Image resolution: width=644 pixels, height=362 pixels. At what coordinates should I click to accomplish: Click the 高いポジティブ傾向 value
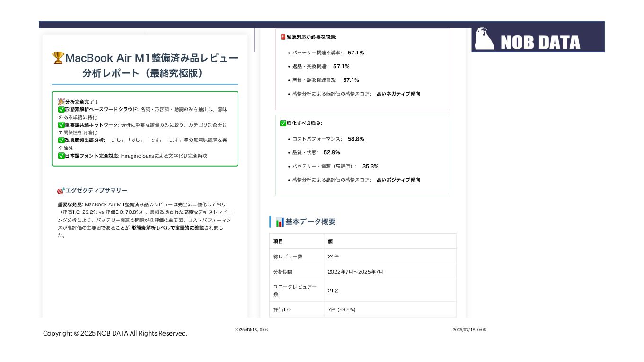click(398, 180)
